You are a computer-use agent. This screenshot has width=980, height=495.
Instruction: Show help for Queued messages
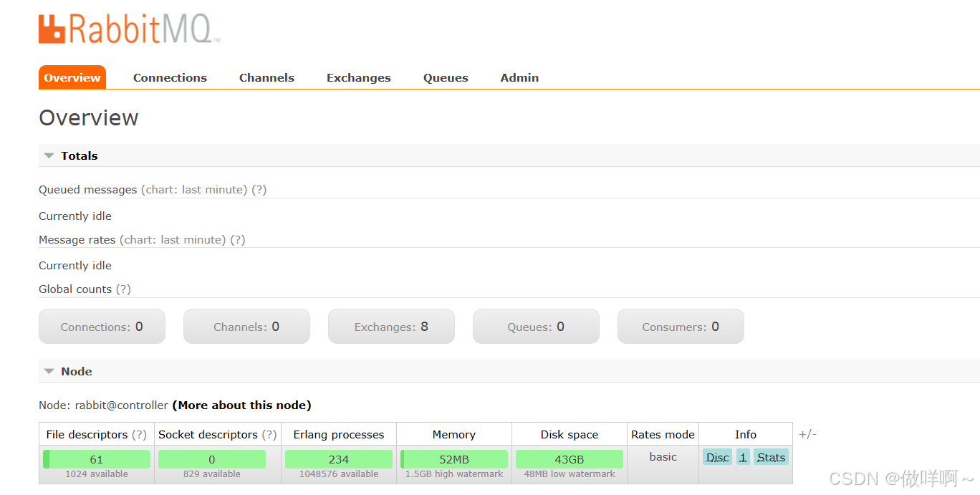pos(259,190)
